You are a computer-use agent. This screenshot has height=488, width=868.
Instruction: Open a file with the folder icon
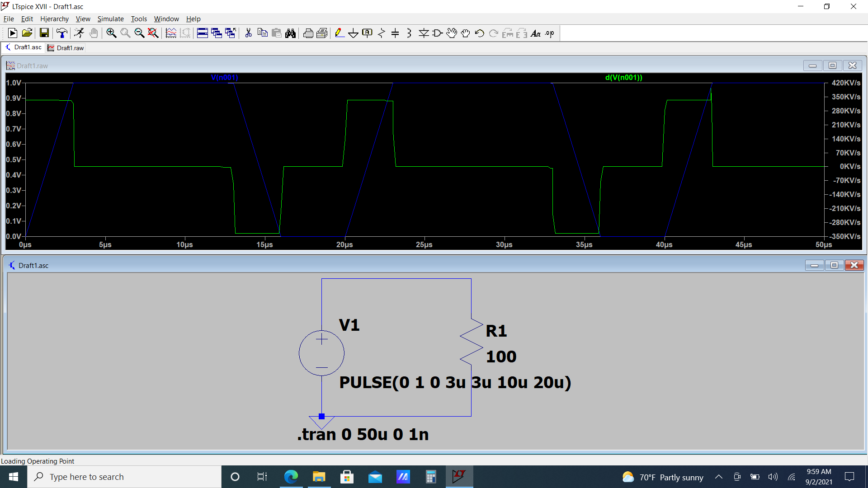pos(27,33)
